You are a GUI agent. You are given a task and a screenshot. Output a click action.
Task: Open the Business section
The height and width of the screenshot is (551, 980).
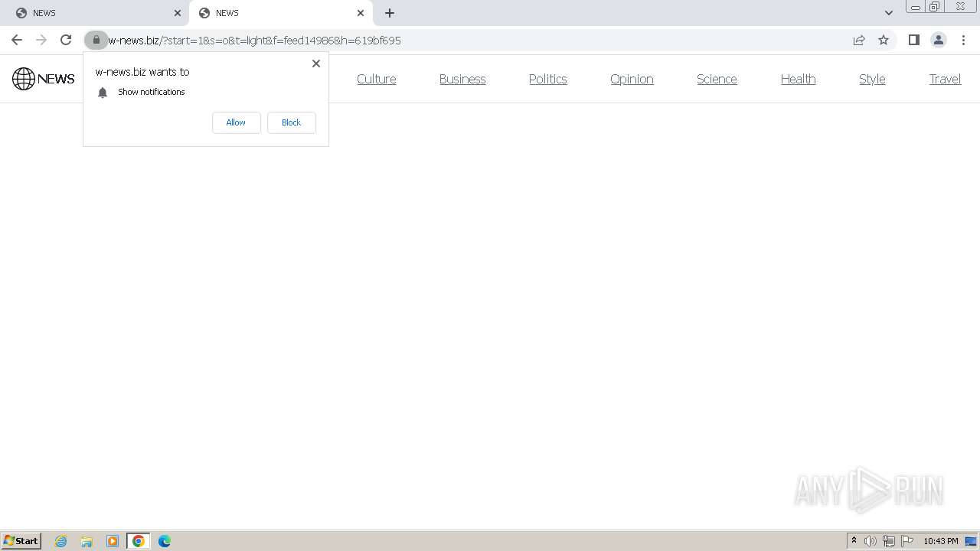pos(462,79)
